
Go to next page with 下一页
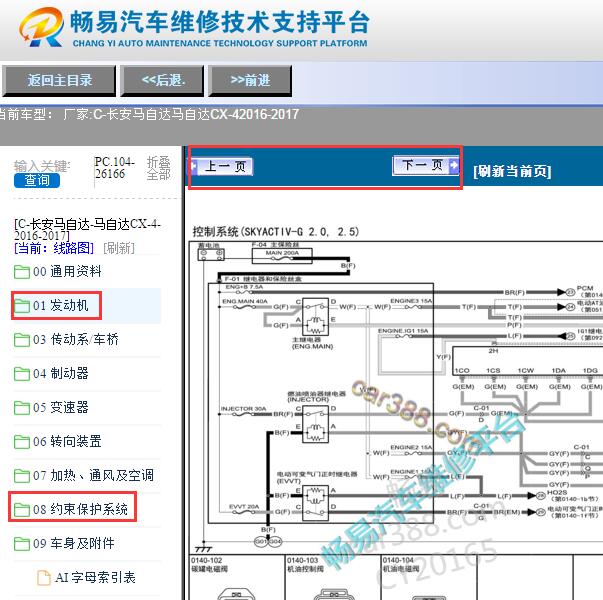pyautogui.click(x=426, y=165)
